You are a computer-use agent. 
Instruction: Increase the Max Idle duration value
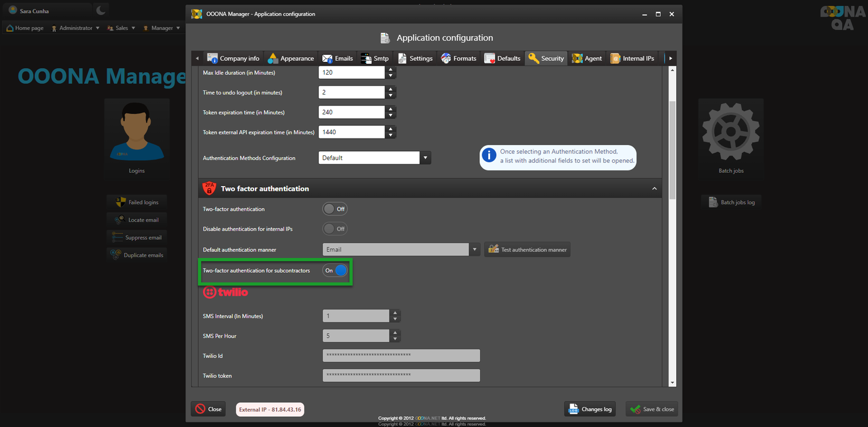click(391, 69)
